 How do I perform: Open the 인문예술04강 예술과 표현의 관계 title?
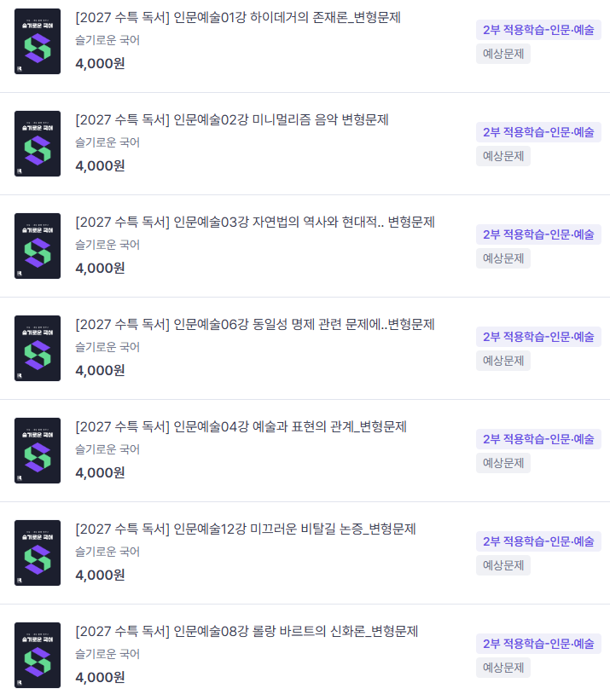(x=241, y=427)
